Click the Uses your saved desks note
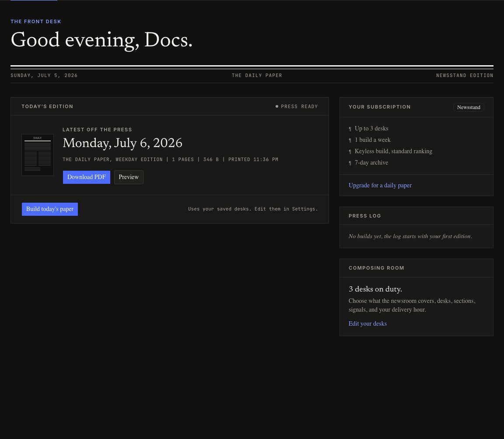Image resolution: width=504 pixels, height=439 pixels. point(253,209)
